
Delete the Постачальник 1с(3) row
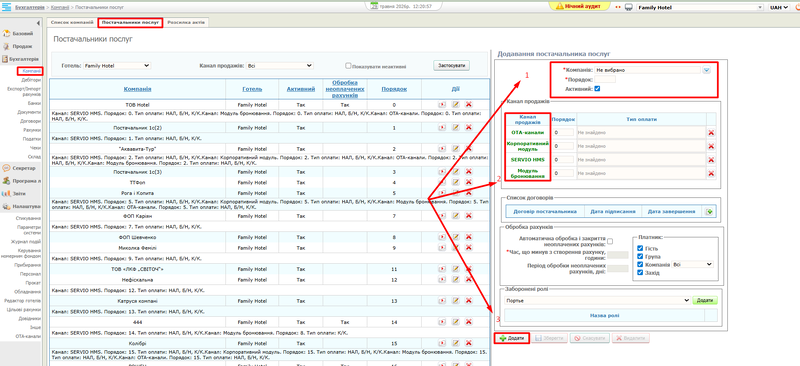pyautogui.click(x=468, y=172)
